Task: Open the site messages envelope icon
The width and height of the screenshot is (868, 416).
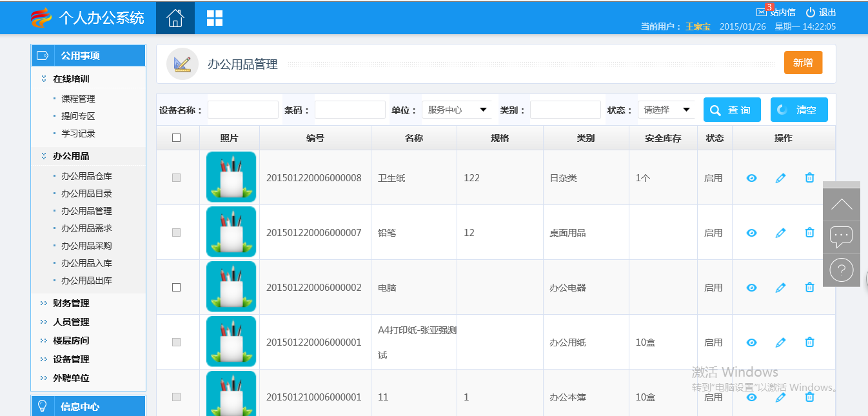Action: click(763, 12)
